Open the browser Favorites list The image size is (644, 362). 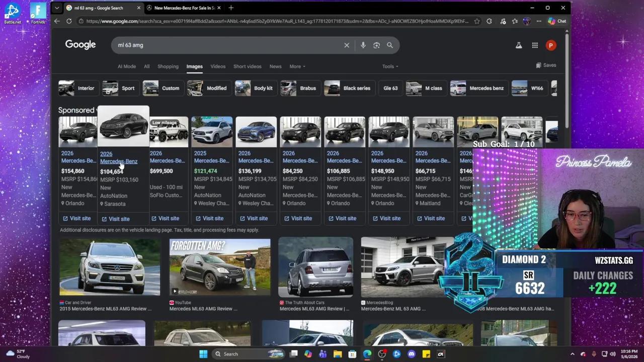pos(515,21)
